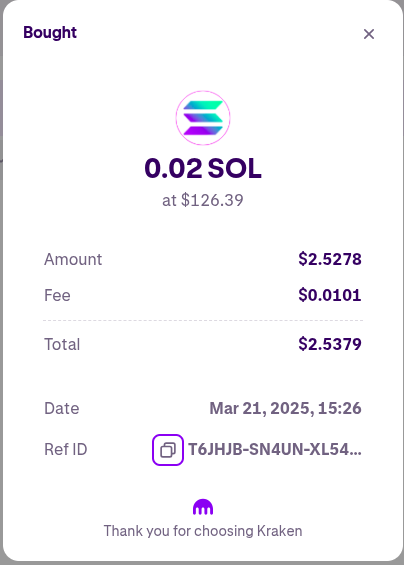404x565 pixels.
Task: Select the truncated Ref ID text T6JHJB-SN4UN-XL54
Action: [x=275, y=450]
